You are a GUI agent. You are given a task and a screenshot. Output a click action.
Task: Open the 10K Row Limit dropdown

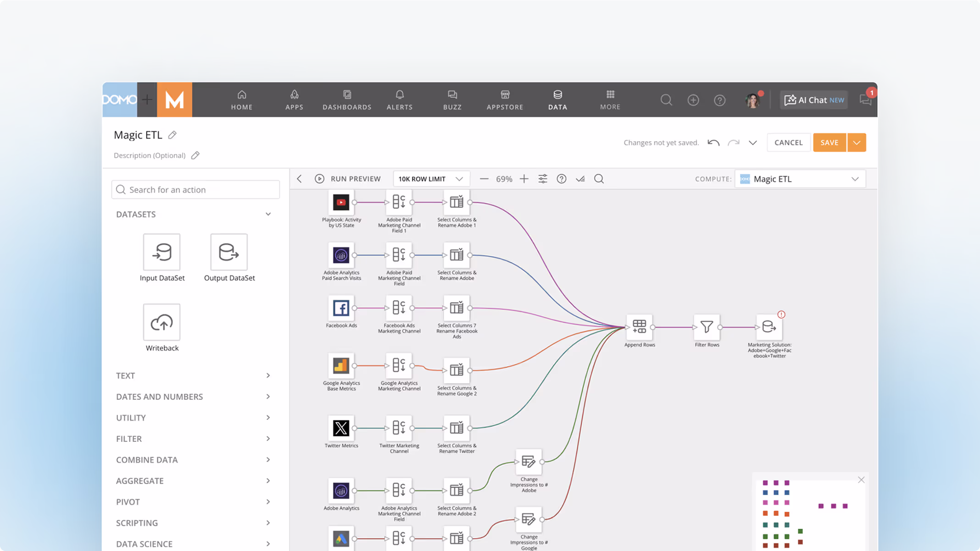(431, 179)
